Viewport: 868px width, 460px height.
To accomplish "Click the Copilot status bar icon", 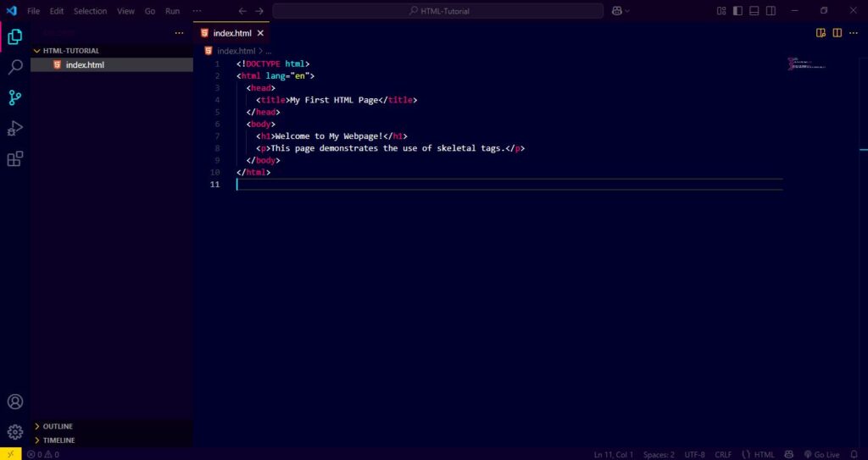I will click(789, 454).
